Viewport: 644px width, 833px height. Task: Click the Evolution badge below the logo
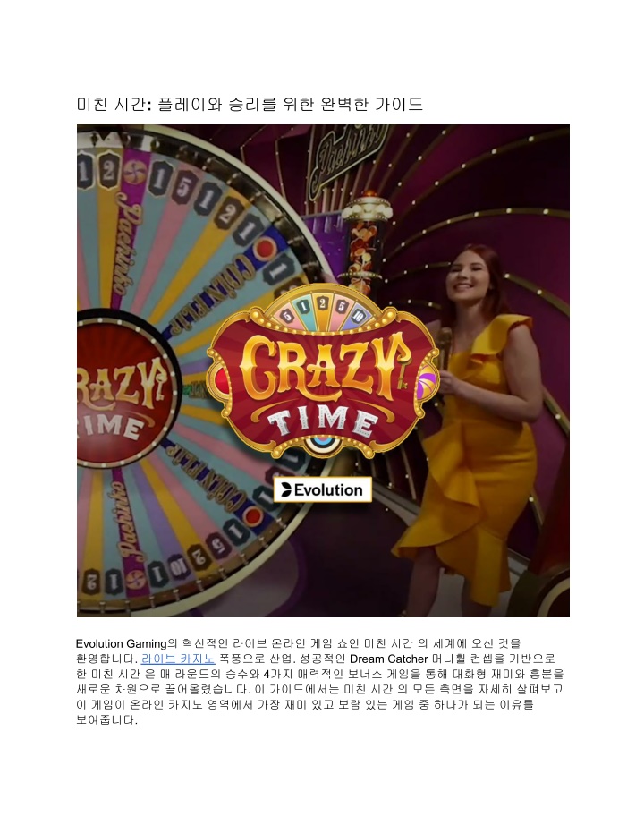point(322,489)
